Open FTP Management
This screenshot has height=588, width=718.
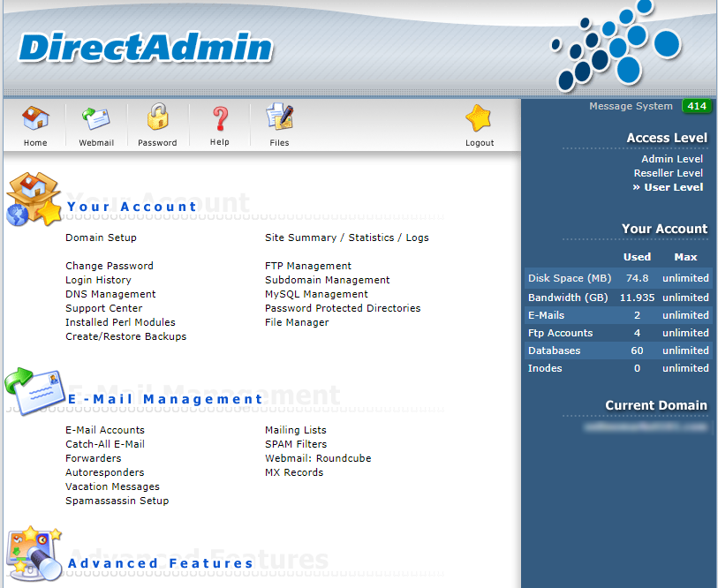pos(308,266)
